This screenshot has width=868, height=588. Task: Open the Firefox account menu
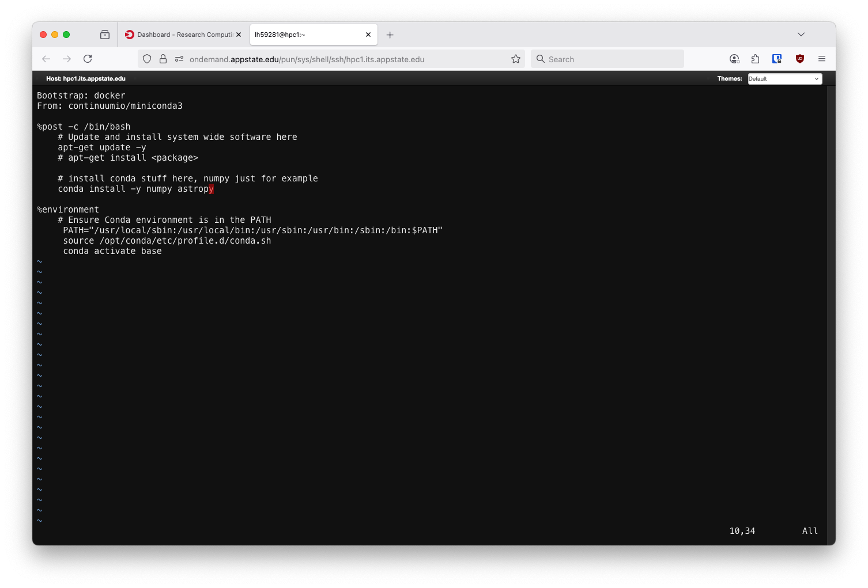click(735, 59)
